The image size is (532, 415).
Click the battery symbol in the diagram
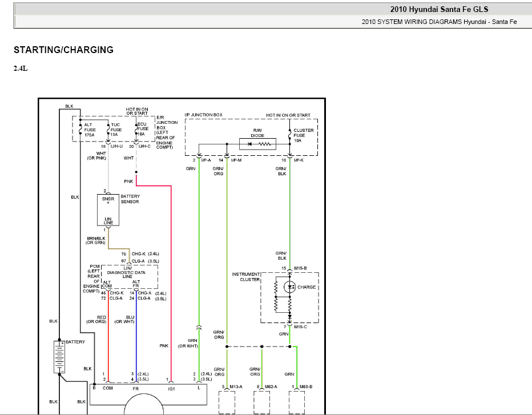tap(59, 357)
